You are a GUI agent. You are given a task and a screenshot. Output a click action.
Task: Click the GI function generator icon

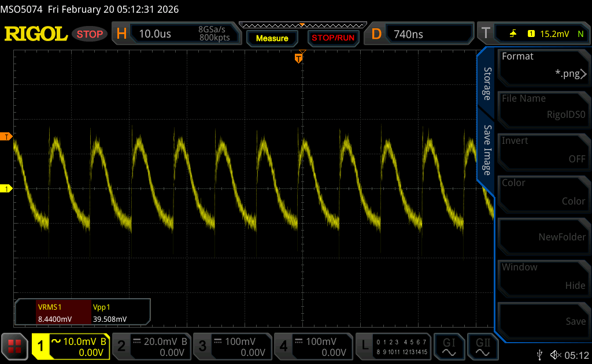coord(449,346)
